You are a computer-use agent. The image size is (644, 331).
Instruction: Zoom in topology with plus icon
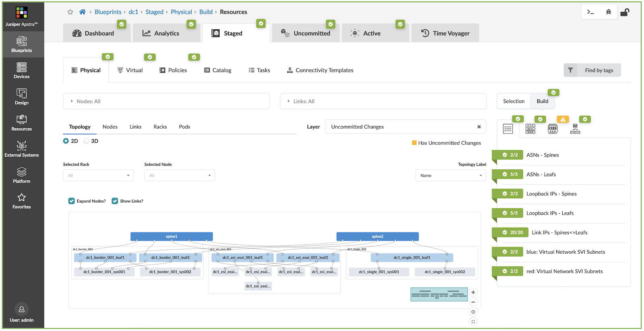click(473, 292)
